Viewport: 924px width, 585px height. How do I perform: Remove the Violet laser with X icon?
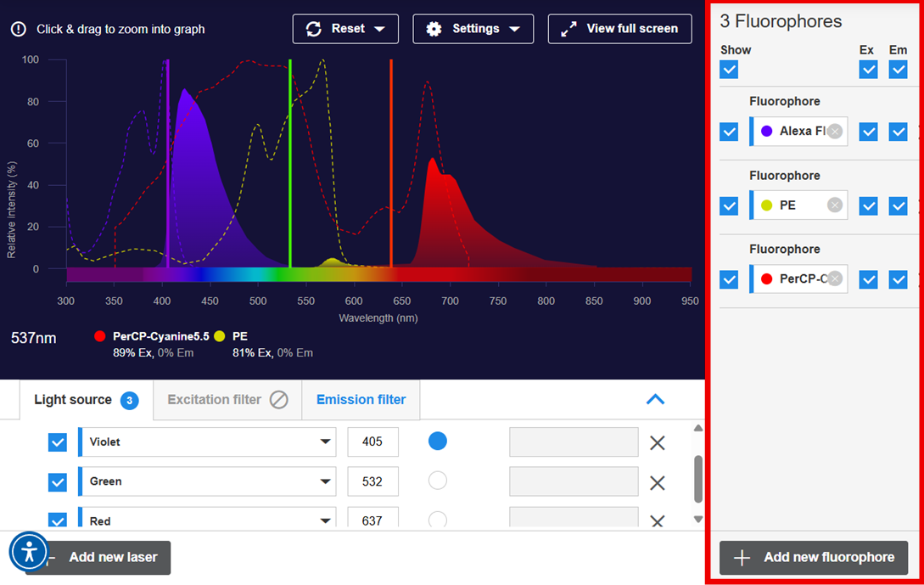point(657,442)
